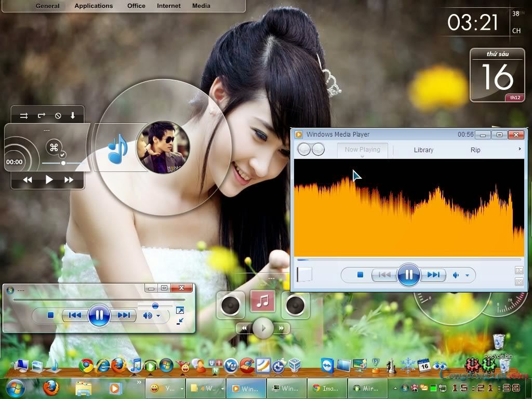Skip to previous track in Windows Media Player
The height and width of the screenshot is (399, 532).
point(384,274)
